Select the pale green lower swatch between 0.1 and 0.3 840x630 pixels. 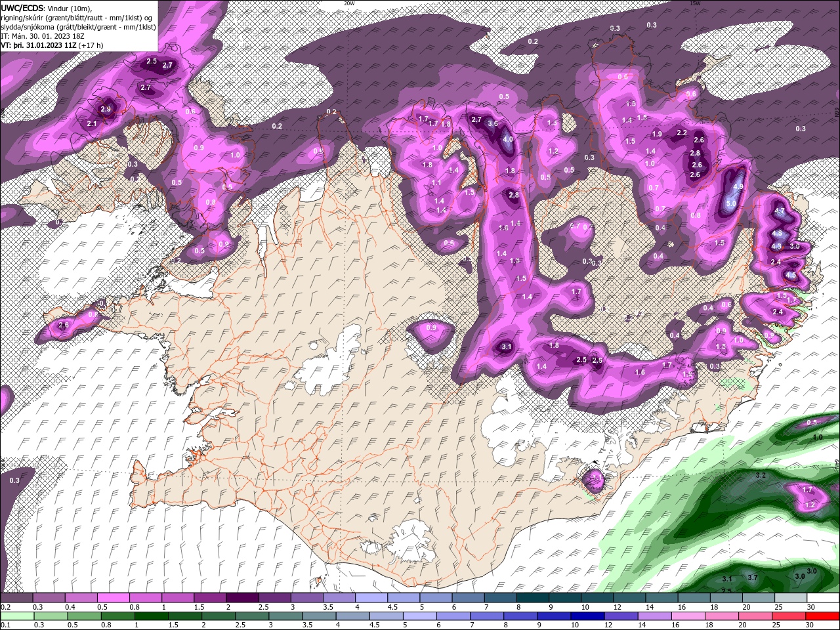point(18,616)
